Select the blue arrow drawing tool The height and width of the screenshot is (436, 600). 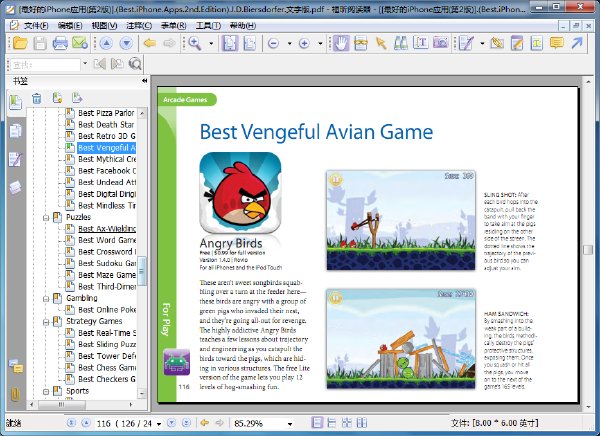click(x=577, y=43)
